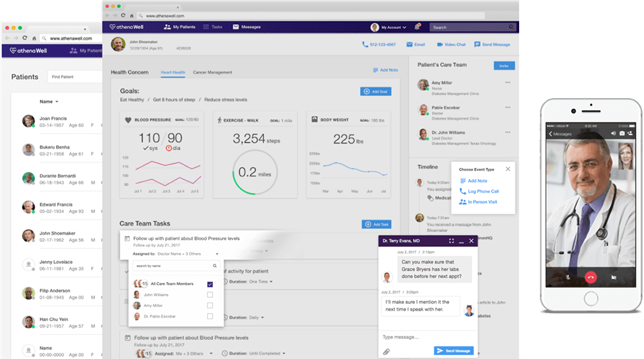This screenshot has height=359, width=644.
Task: Close the Choose Event Type popup
Action: click(508, 169)
